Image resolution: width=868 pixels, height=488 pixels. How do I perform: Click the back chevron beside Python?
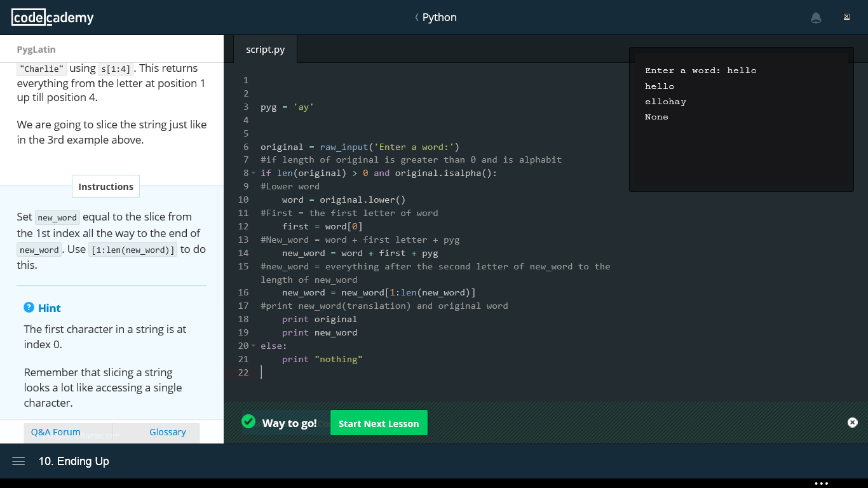tap(416, 17)
